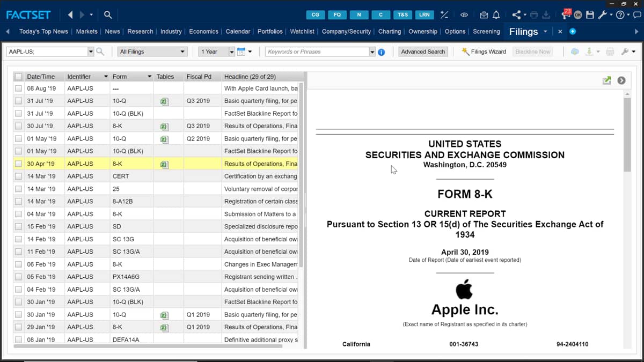The image size is (644, 362).
Task: Open the calendar date picker icon
Action: tap(241, 51)
